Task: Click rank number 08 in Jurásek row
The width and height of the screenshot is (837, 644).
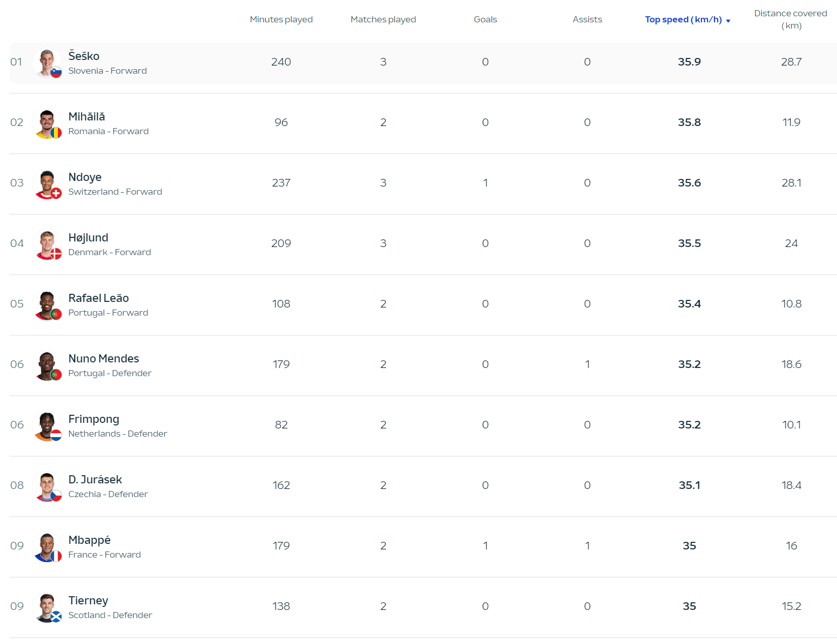Action: (17, 485)
